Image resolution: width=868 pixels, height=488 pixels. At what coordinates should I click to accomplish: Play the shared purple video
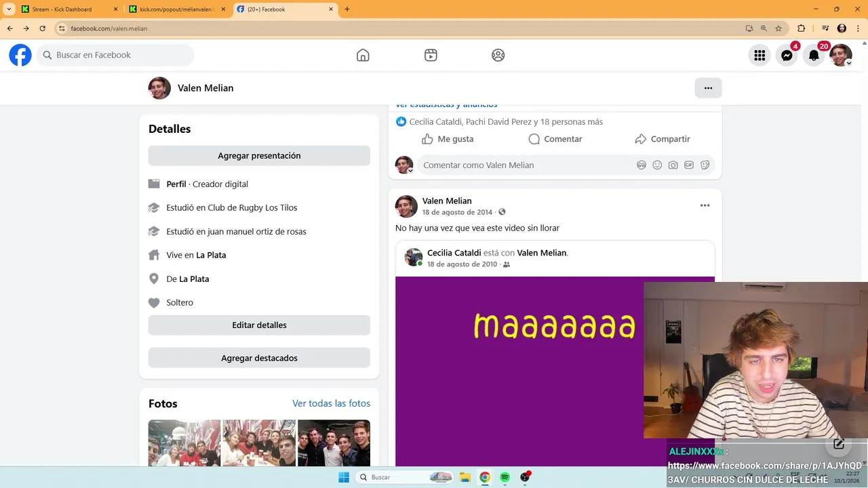555,371
